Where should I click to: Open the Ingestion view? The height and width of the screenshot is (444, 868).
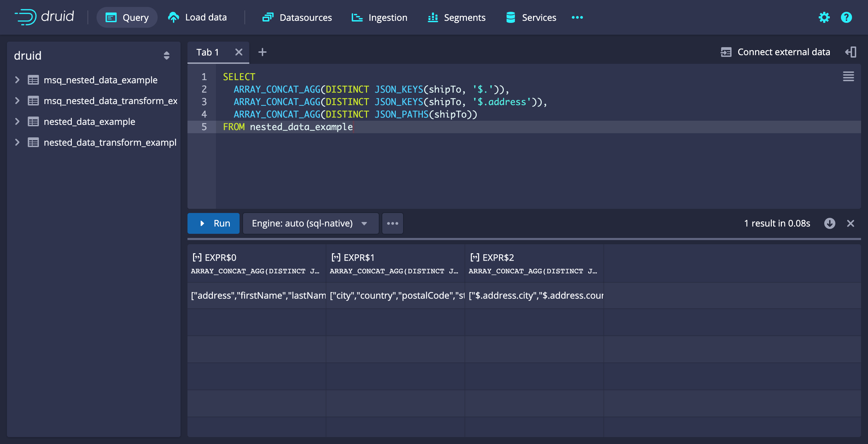(x=379, y=17)
